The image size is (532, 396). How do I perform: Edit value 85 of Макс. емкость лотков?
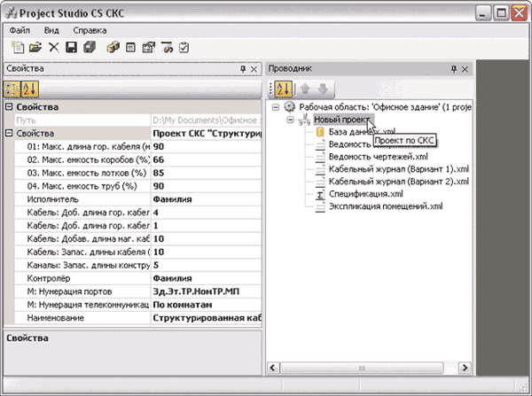coord(207,173)
